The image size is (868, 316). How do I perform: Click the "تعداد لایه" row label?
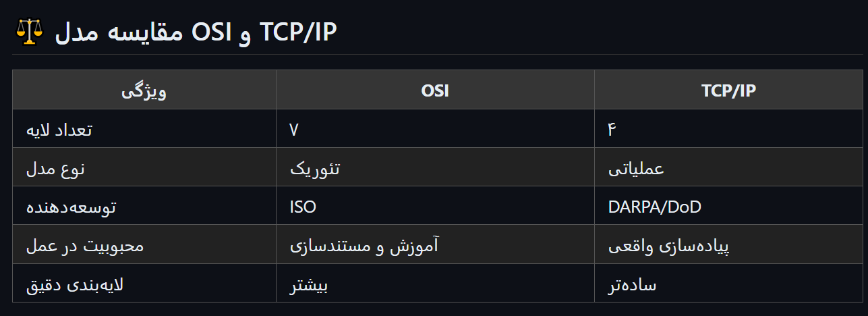point(59,130)
